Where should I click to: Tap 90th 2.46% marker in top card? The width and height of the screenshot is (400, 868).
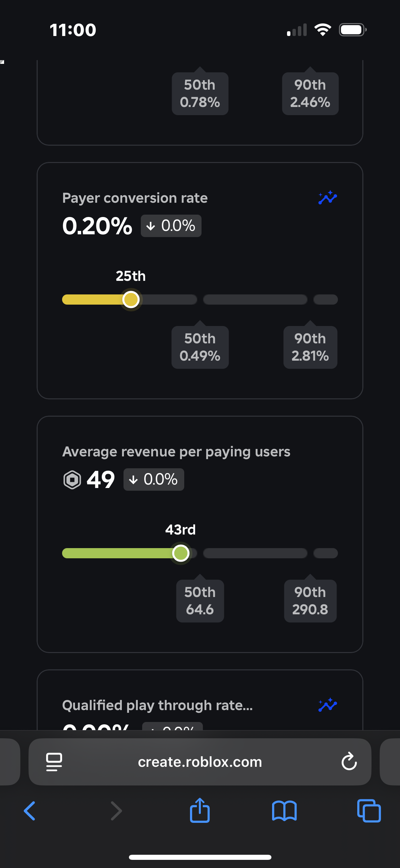[x=310, y=93]
